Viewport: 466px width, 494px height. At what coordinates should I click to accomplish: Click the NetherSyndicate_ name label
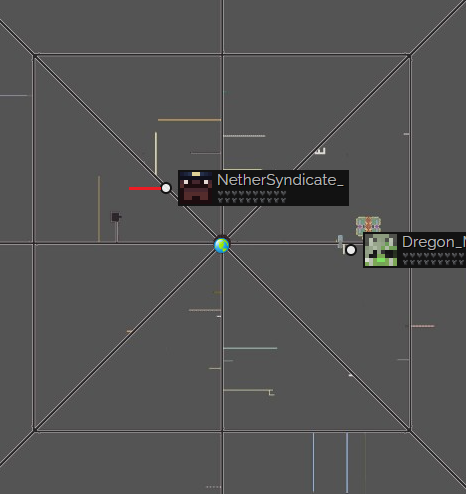(x=280, y=180)
